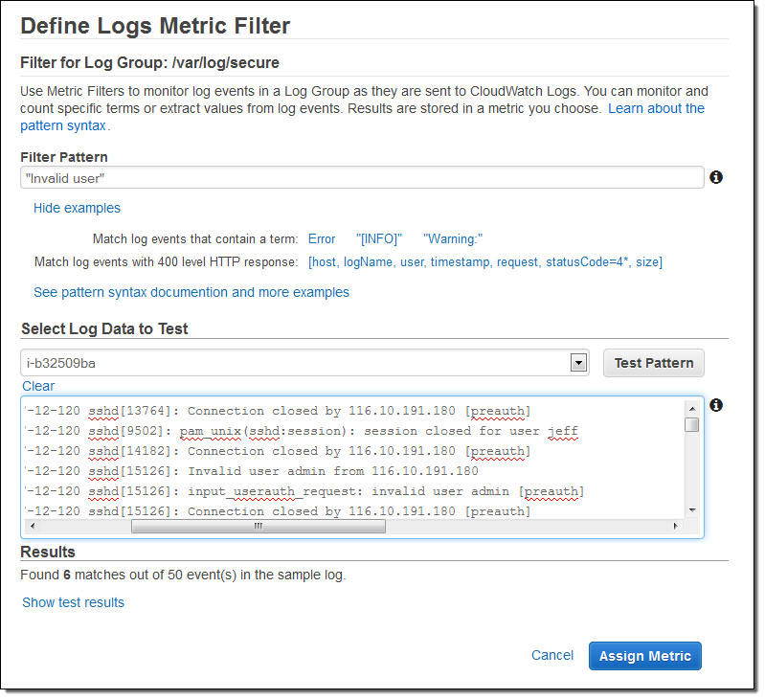Expand results via Show test results
Viewport: 765px width, 700px height.
coord(73,602)
